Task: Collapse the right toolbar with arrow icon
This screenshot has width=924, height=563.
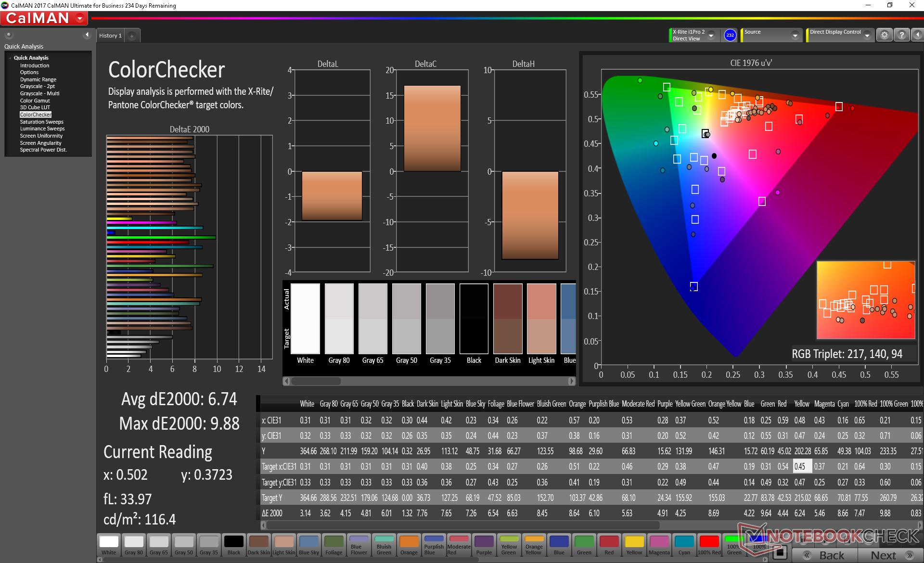Action: (917, 35)
